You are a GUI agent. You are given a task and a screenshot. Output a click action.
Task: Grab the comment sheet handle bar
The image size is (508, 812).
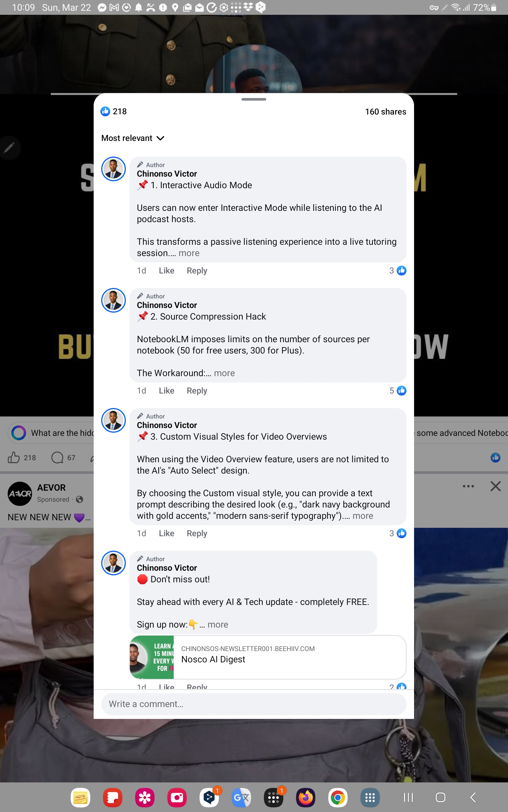tap(254, 99)
